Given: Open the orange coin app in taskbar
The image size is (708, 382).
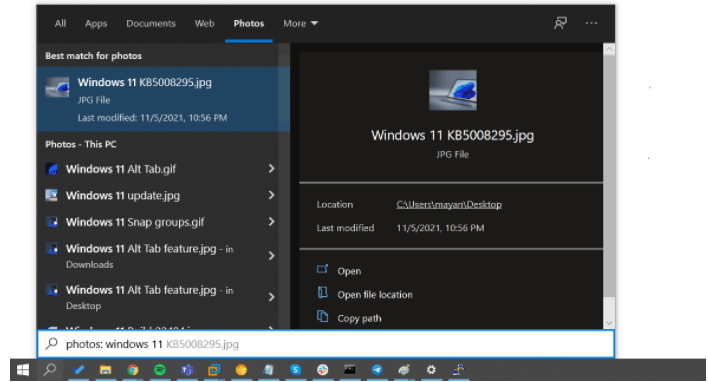Looking at the screenshot, I should tap(241, 370).
